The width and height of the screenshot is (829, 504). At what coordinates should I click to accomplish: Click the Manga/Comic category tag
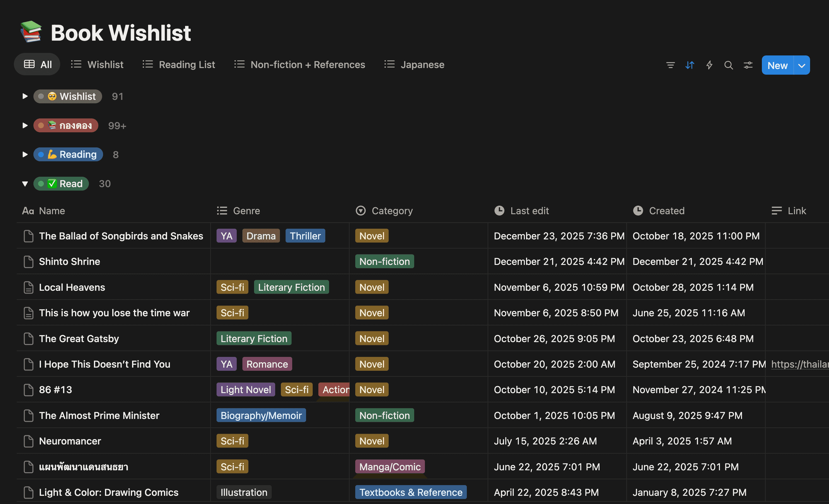coord(390,467)
